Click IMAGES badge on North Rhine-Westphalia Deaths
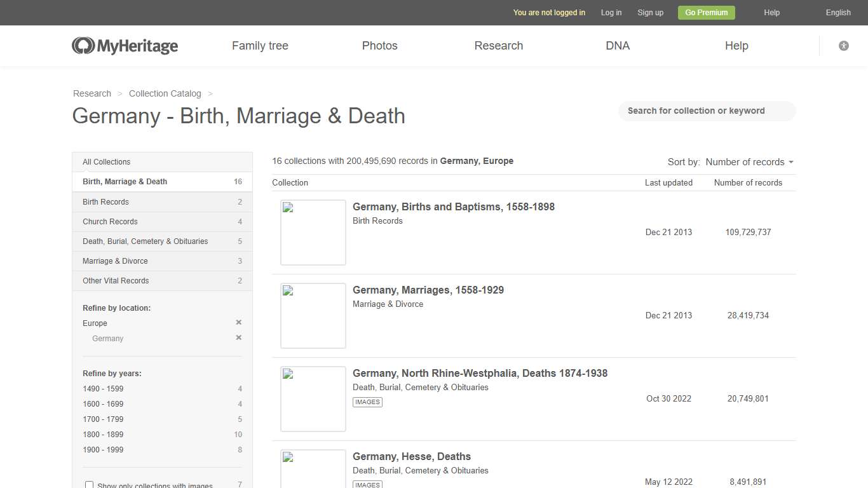 point(367,402)
